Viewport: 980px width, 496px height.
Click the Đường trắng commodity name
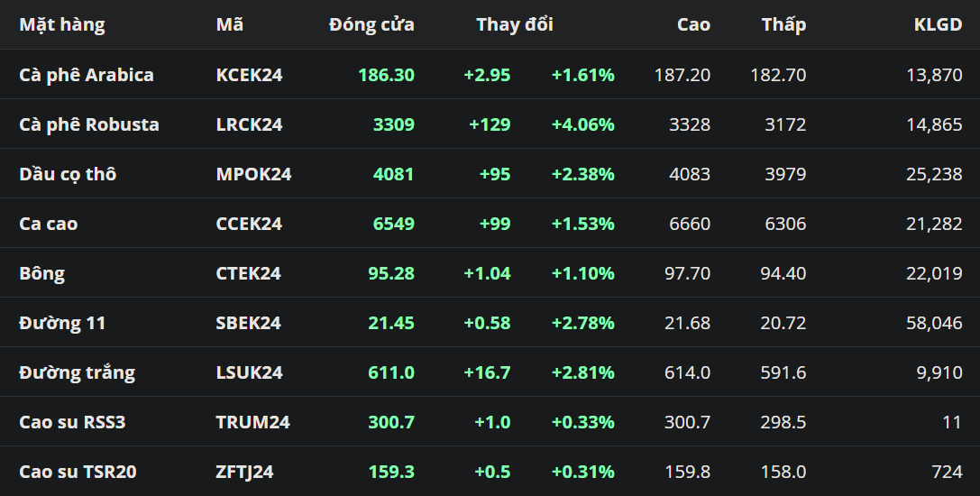tap(78, 372)
